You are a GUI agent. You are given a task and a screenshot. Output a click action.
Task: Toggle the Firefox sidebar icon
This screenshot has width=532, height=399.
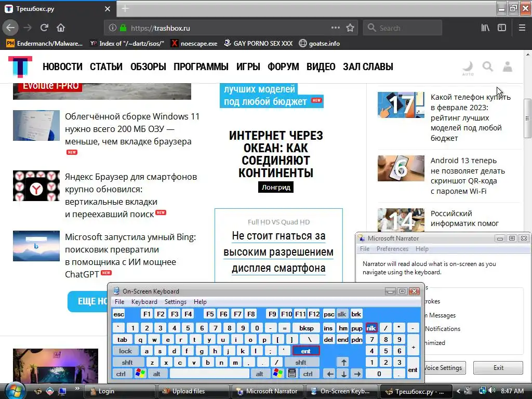click(x=502, y=28)
